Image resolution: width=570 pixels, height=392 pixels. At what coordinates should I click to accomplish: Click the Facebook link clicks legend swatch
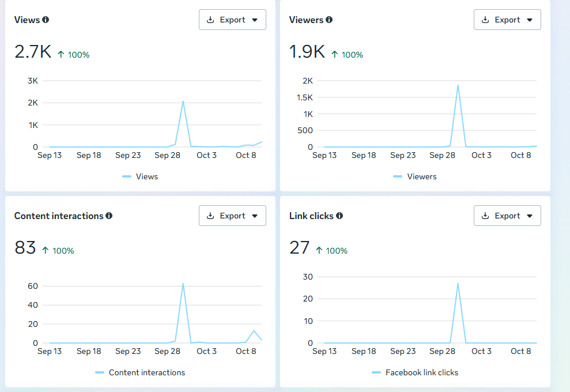(x=376, y=372)
